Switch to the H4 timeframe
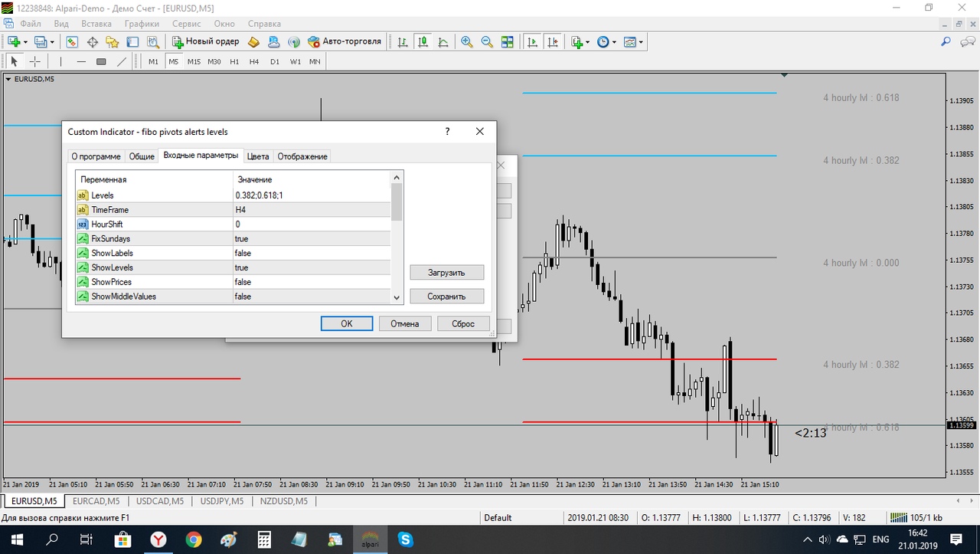This screenshot has height=554, width=980. [x=254, y=61]
